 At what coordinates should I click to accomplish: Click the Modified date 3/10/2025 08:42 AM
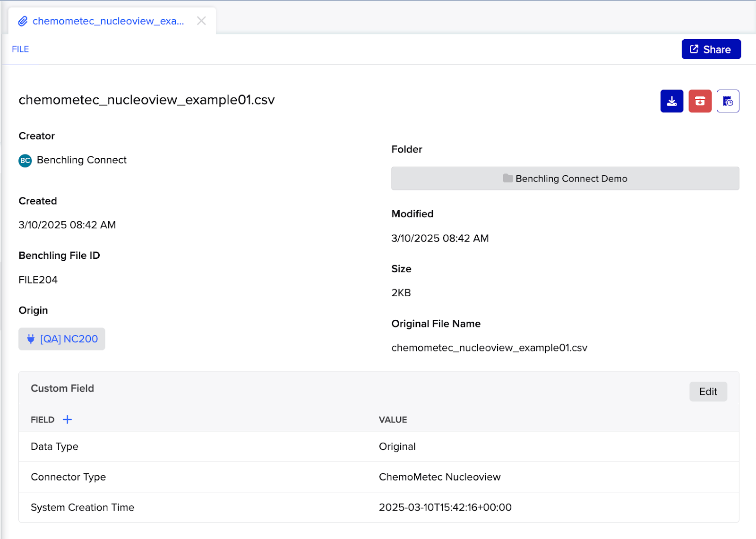[x=440, y=238]
